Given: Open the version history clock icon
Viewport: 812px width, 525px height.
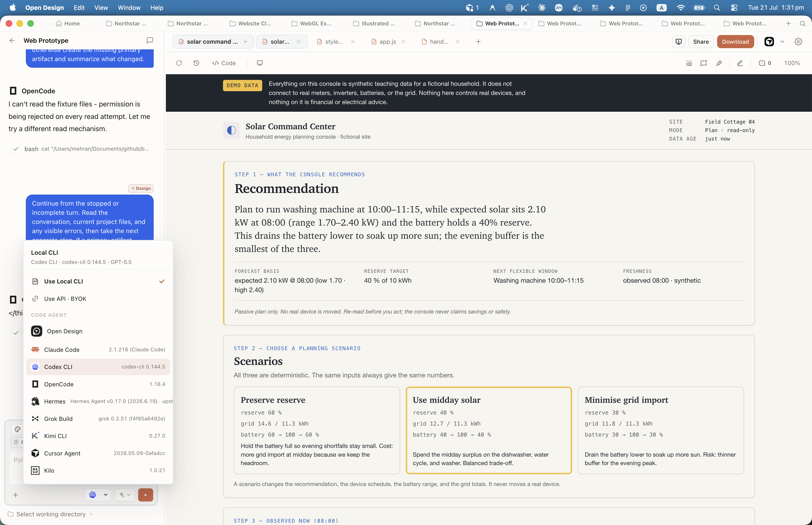Looking at the screenshot, I should [196, 63].
